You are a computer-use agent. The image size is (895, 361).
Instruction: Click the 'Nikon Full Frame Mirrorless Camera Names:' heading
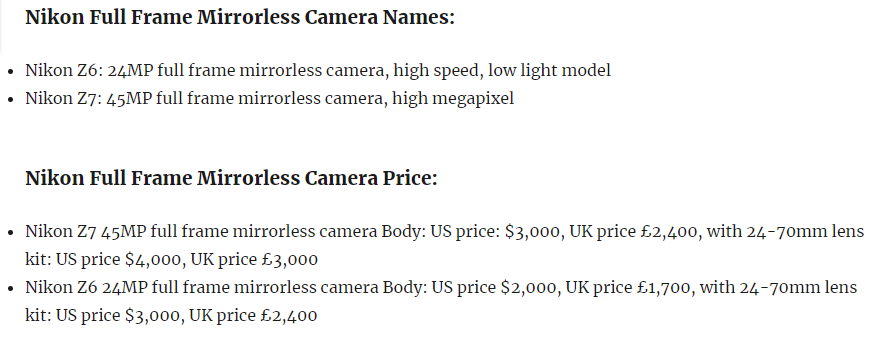click(240, 18)
